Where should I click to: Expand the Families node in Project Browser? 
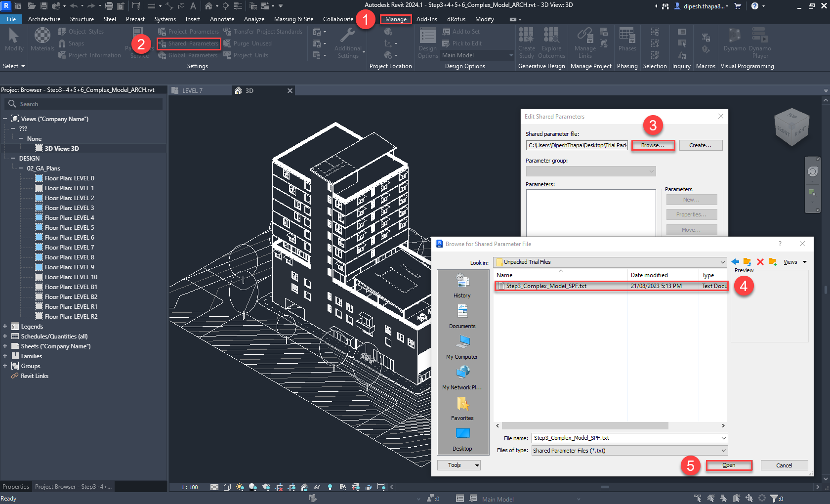point(5,356)
